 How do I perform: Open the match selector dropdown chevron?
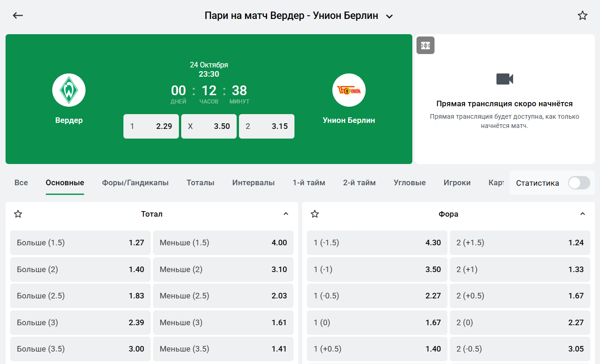pos(389,17)
